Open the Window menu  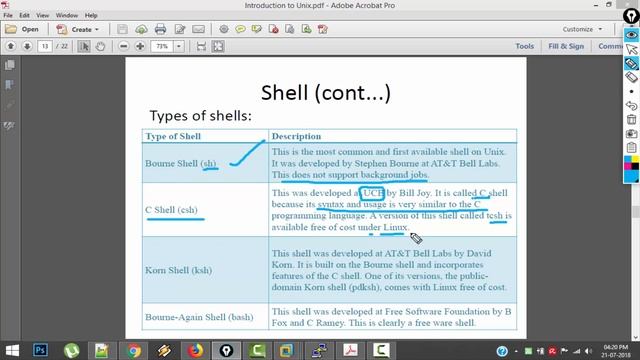[x=67, y=15]
